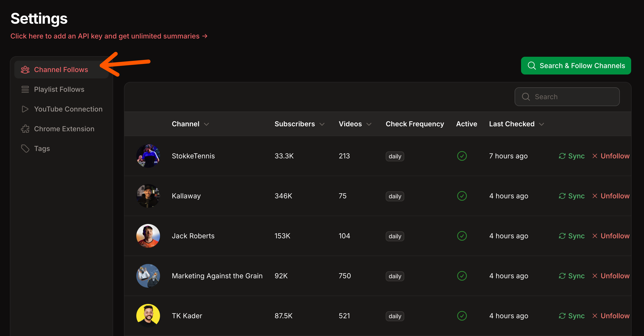This screenshot has height=336, width=644.
Task: Click the Chrome Extension puzzle icon
Action: (25, 129)
